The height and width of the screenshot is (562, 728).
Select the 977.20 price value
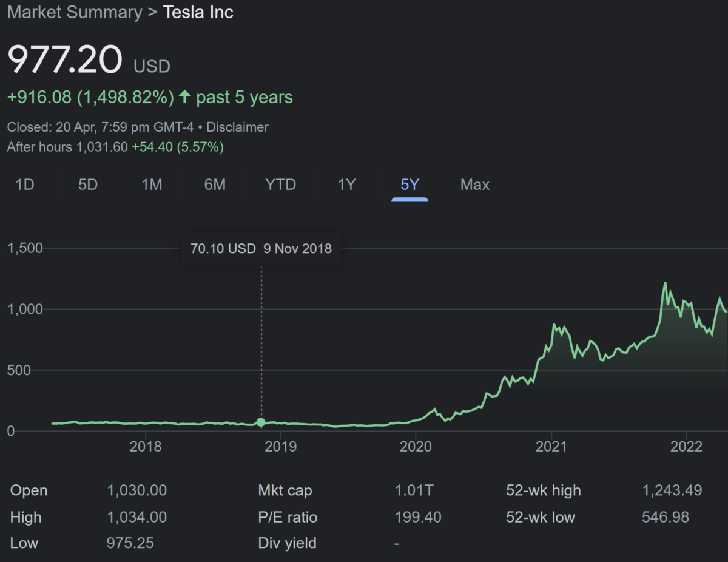pos(65,59)
